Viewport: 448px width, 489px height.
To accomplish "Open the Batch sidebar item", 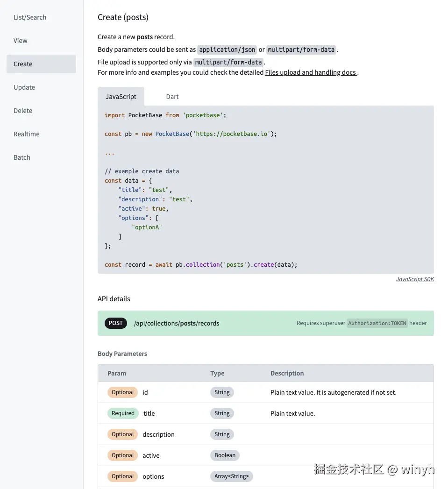I will click(22, 157).
